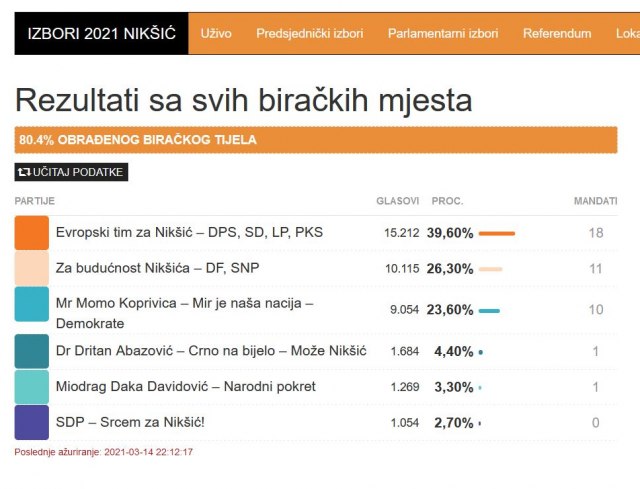640x489 pixels.
Task: Open the Uživo navigation tab
Action: click(x=216, y=34)
